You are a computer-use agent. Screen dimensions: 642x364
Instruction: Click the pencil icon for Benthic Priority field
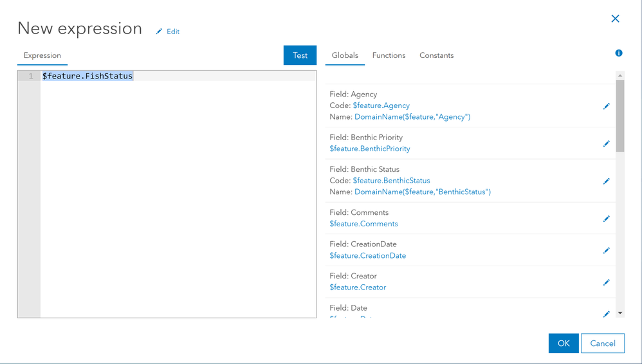pos(607,143)
